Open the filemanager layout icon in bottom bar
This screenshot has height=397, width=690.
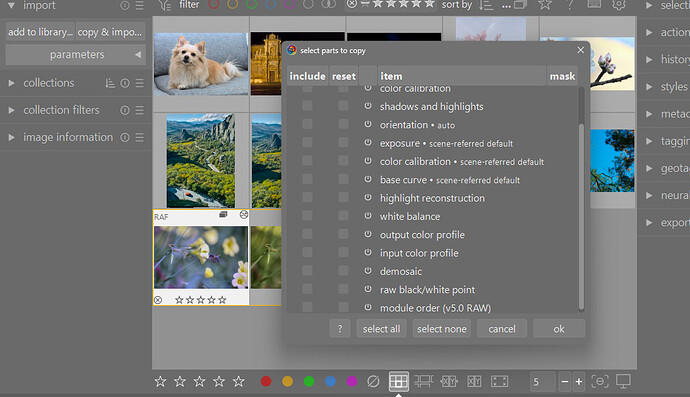399,381
